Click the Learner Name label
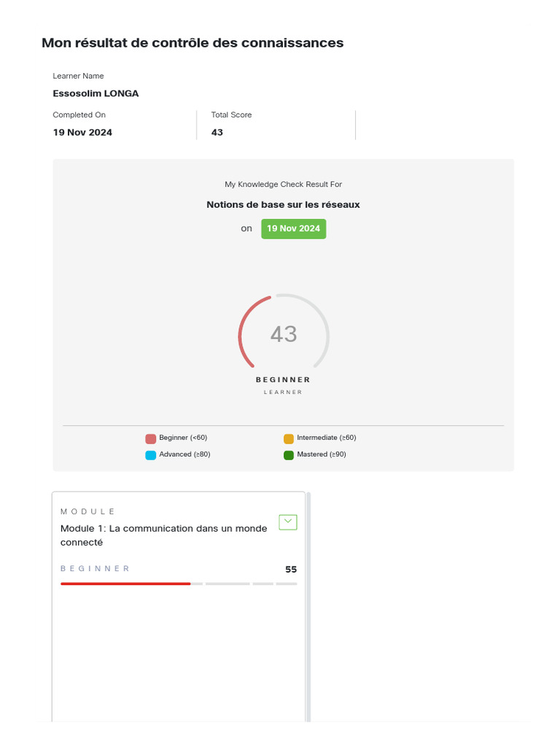The height and width of the screenshot is (747, 560). click(78, 76)
